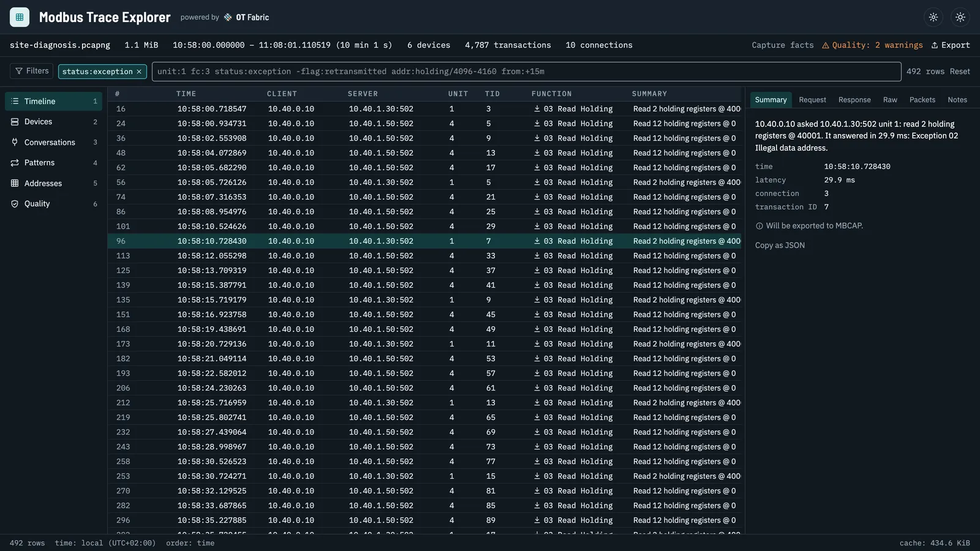
Task: Select the Summary tab
Action: [x=771, y=100]
